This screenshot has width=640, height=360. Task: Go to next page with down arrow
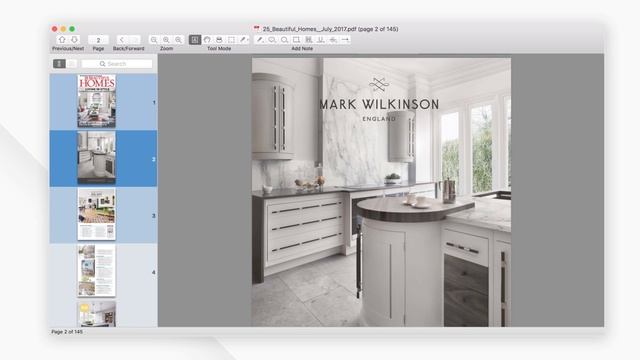tap(74, 40)
